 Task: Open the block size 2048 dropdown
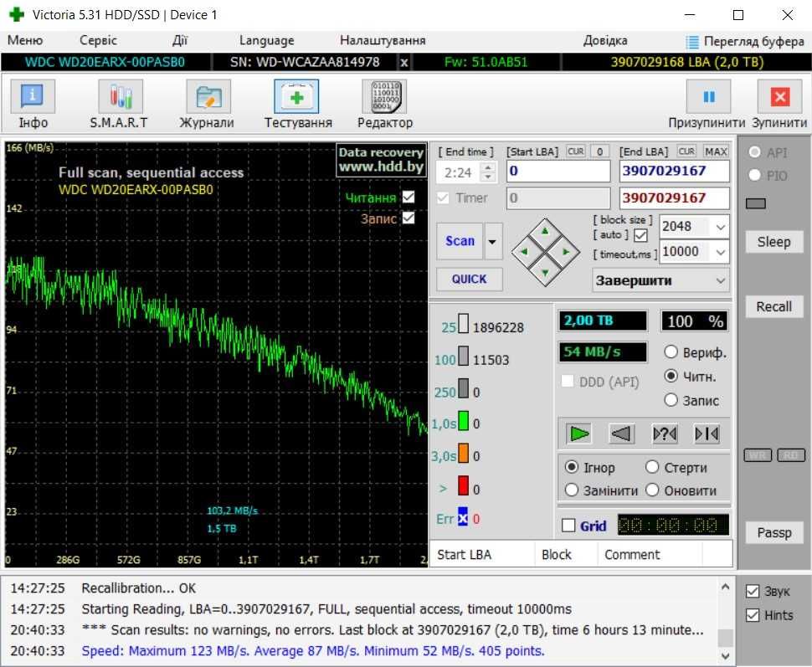721,227
